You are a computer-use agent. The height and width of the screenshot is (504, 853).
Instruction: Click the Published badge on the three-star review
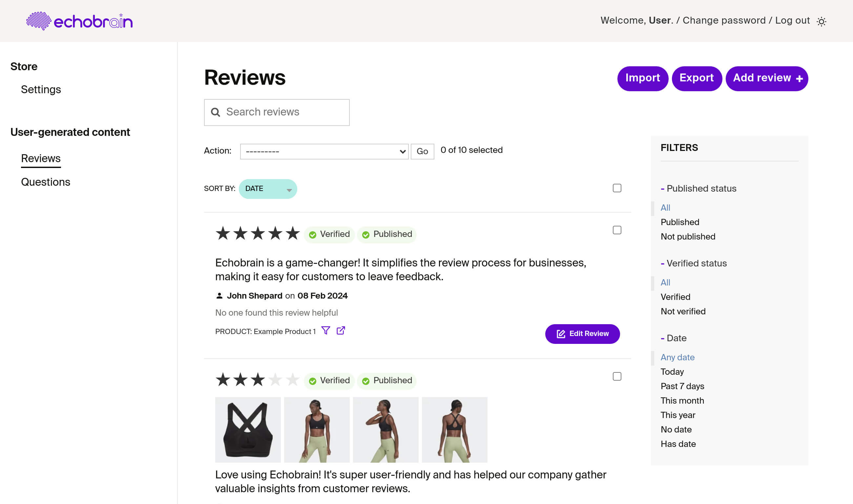click(387, 381)
